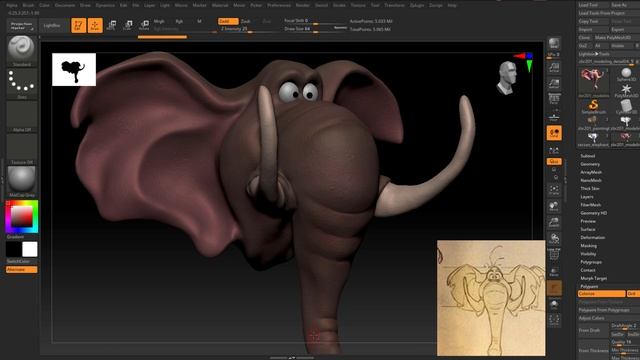The height and width of the screenshot is (360, 640).
Task: Open the Texture Off slot
Action: 21,149
